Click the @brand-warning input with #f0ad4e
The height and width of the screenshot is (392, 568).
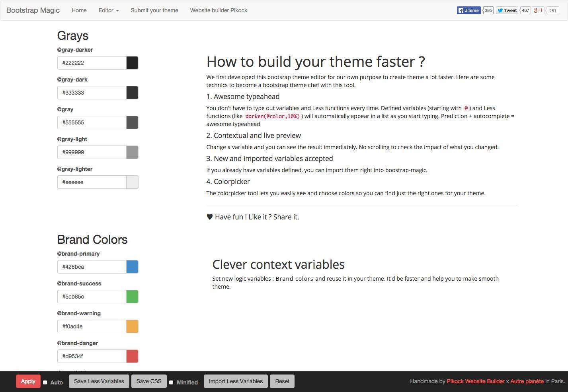(92, 326)
